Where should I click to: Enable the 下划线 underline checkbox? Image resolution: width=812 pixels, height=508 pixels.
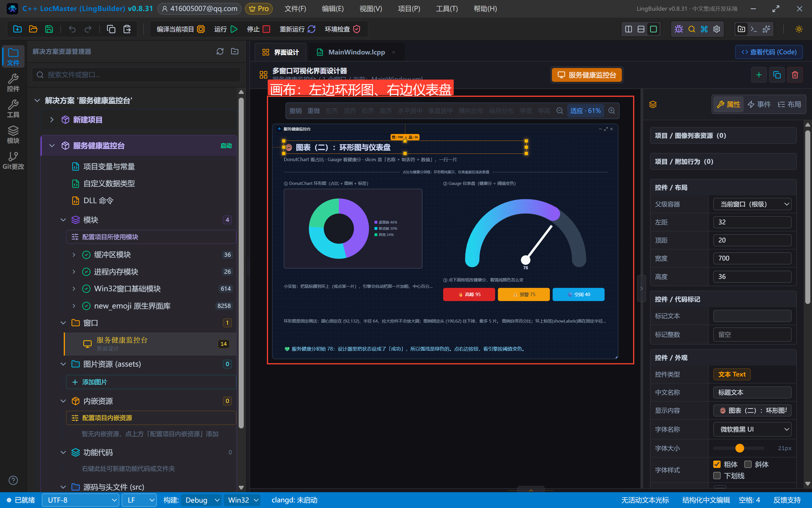coord(717,476)
